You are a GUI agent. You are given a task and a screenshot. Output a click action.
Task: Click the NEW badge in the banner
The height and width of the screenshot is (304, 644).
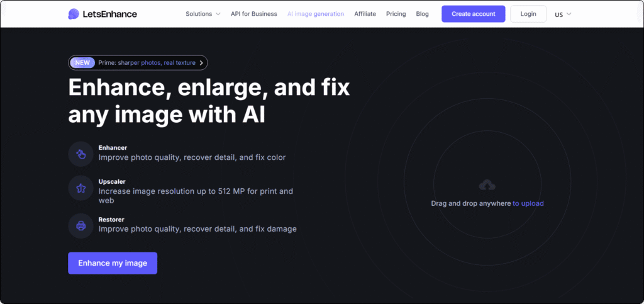[82, 63]
